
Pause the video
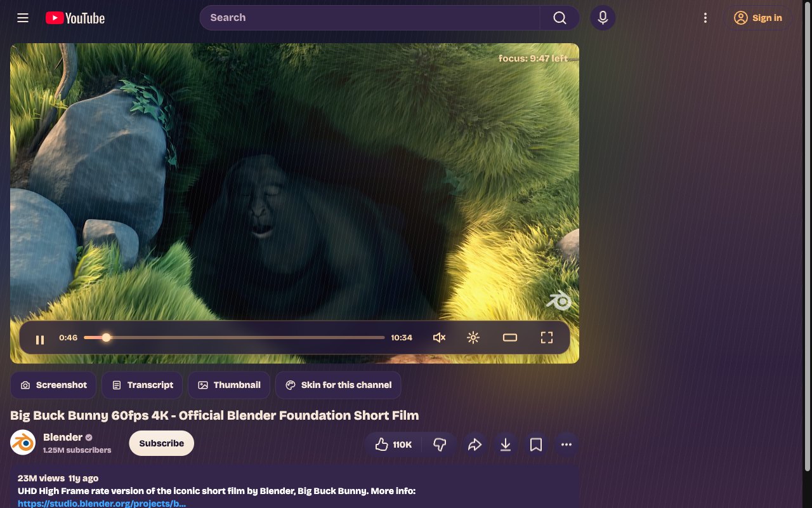tap(40, 339)
